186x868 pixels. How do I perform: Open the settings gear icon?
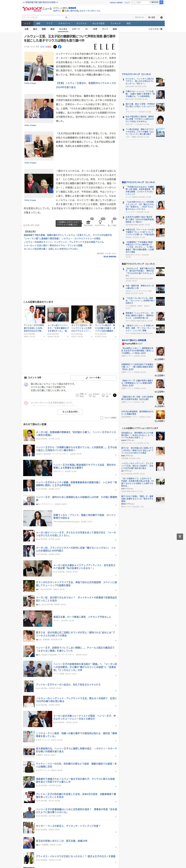point(161,18)
